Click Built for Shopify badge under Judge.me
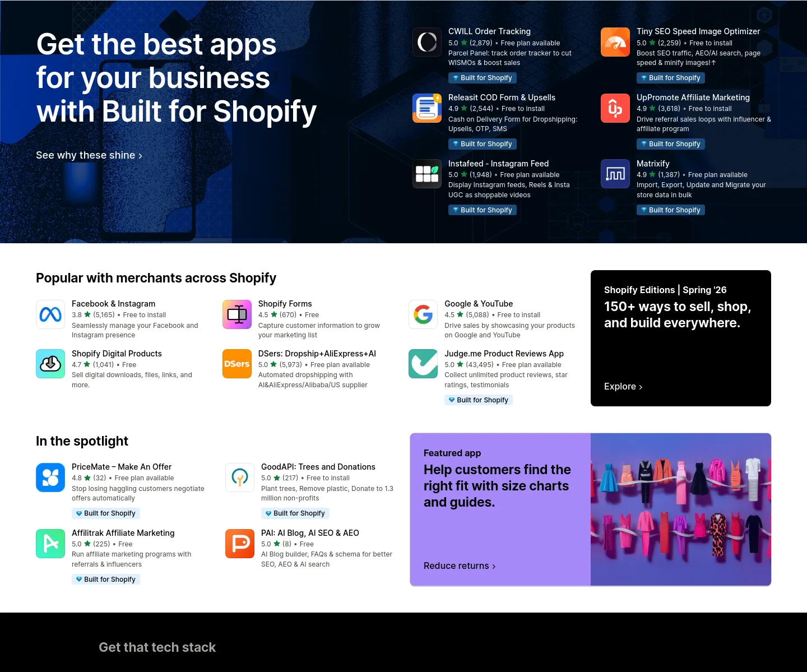The image size is (807, 672). [x=478, y=400]
